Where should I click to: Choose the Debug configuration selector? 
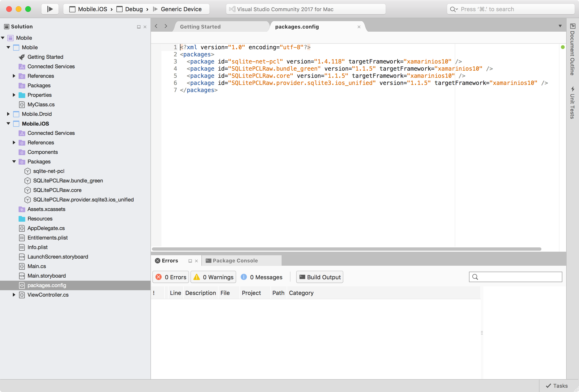coord(130,9)
